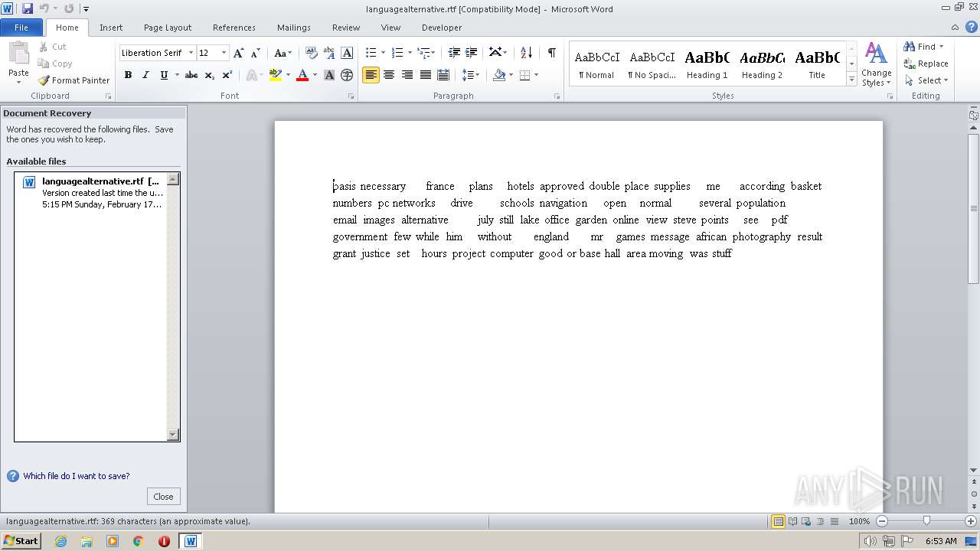Viewport: 980px width, 551px height.
Task: Toggle Show/Hide paragraph marks
Action: click(551, 53)
